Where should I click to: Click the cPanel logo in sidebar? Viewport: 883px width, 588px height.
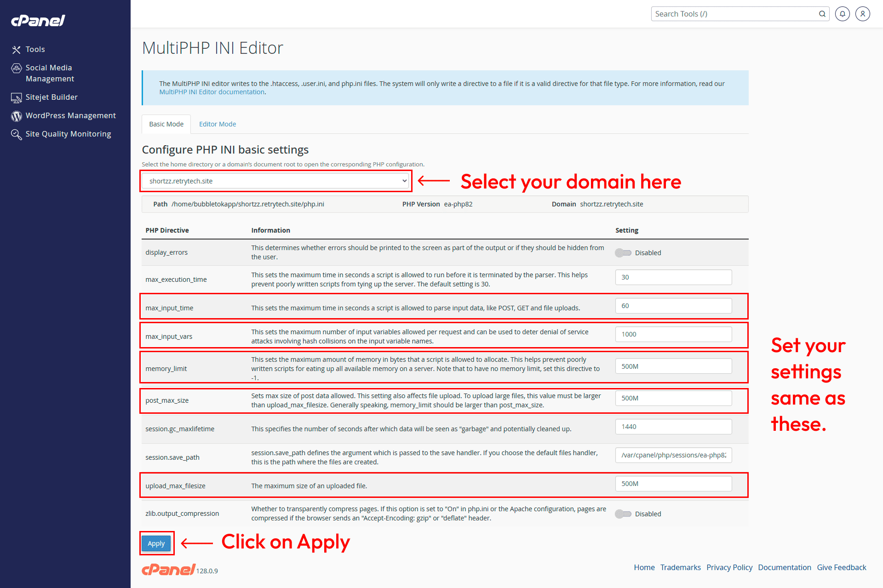point(38,21)
